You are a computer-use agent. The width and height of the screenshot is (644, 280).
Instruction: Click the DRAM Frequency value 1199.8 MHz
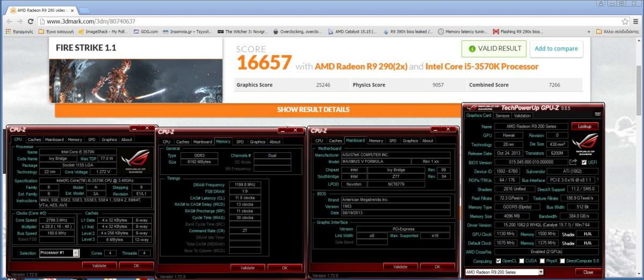pos(245,185)
